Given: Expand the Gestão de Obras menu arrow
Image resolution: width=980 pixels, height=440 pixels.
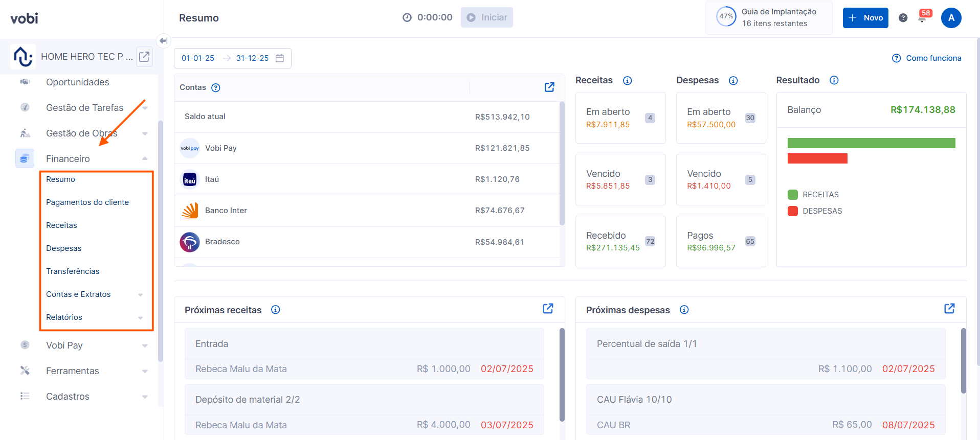Looking at the screenshot, I should (145, 133).
